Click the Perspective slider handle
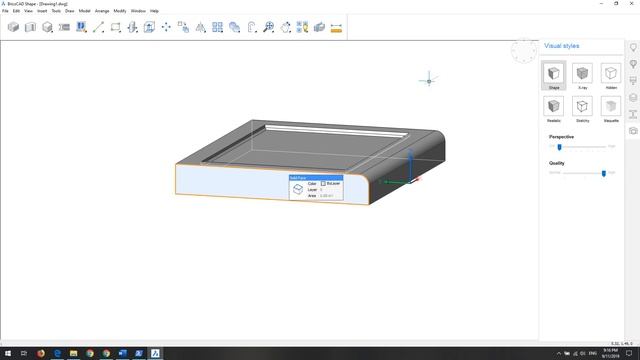Viewport: 640px width, 360px height. (x=559, y=147)
